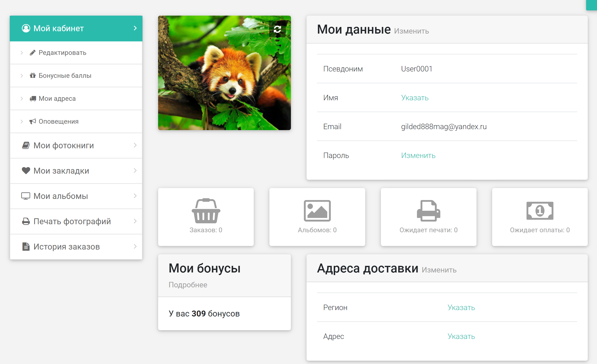Screen dimensions: 597x364
Task: Click the monitor icon for Мои альбомы
Action: [26, 196]
